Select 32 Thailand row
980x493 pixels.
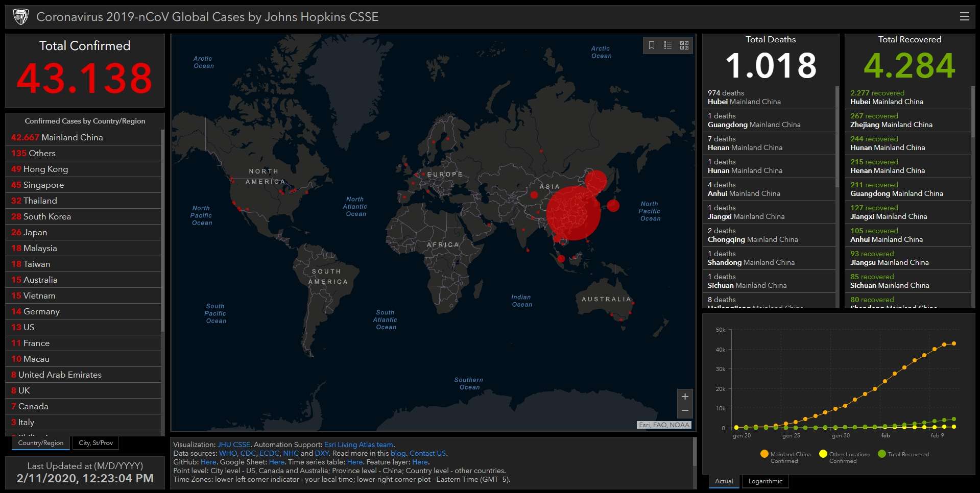[83, 201]
